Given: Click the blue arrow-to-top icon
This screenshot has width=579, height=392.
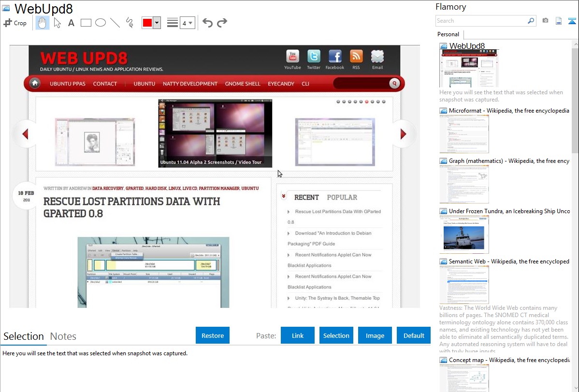Looking at the screenshot, I should click(x=572, y=21).
